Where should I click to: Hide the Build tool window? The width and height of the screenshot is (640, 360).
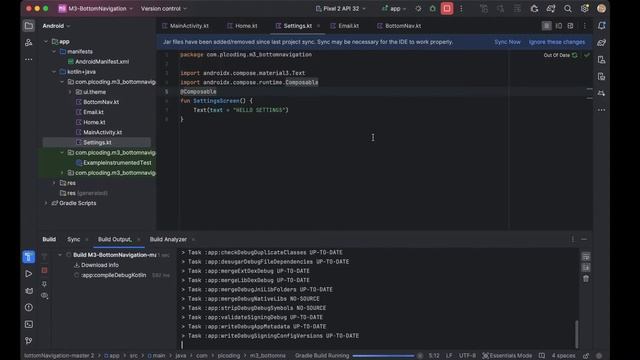click(584, 240)
